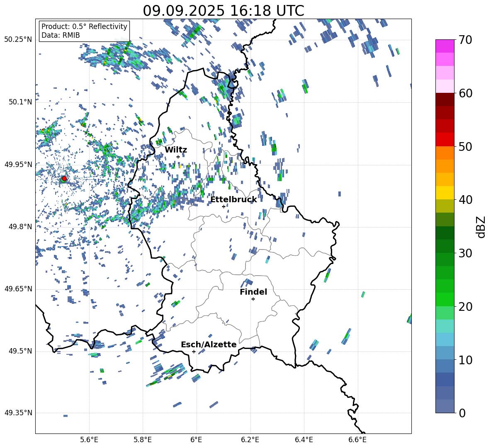
Task: Click the Findel location cross marker
Action: [x=253, y=299]
